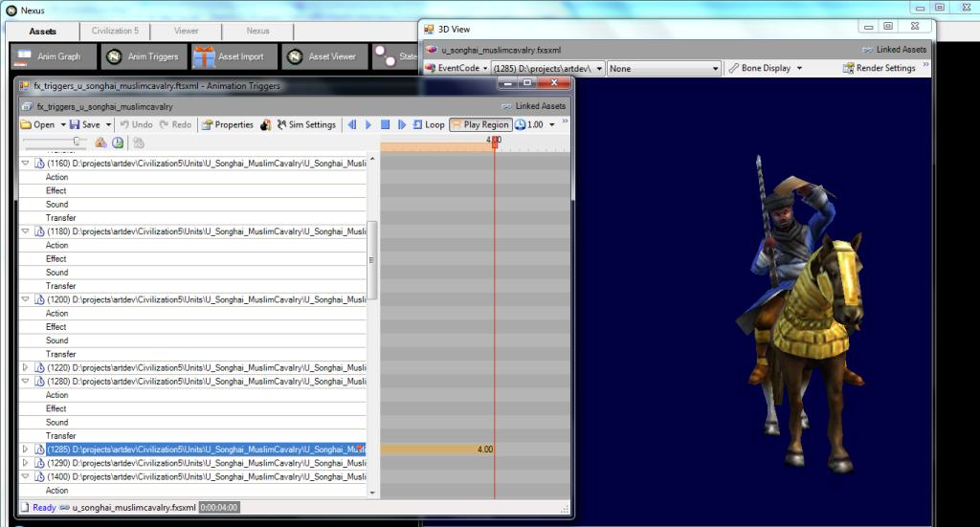Image resolution: width=980 pixels, height=527 pixels.
Task: Launch the Asset Import tool
Action: pyautogui.click(x=234, y=56)
